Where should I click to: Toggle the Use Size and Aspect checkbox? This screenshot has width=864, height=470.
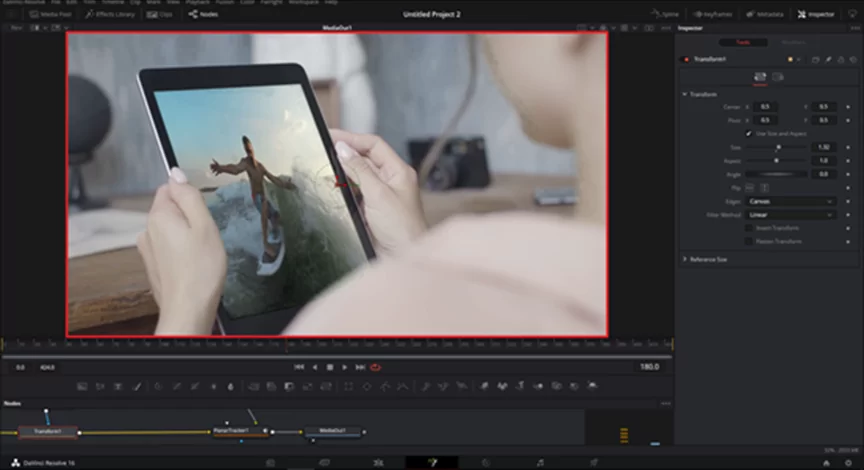(748, 133)
